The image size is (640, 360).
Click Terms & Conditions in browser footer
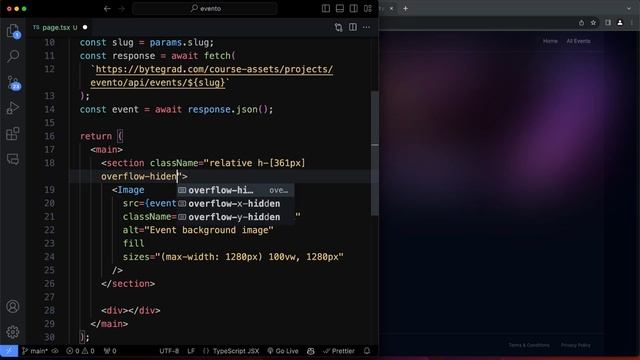529,345
